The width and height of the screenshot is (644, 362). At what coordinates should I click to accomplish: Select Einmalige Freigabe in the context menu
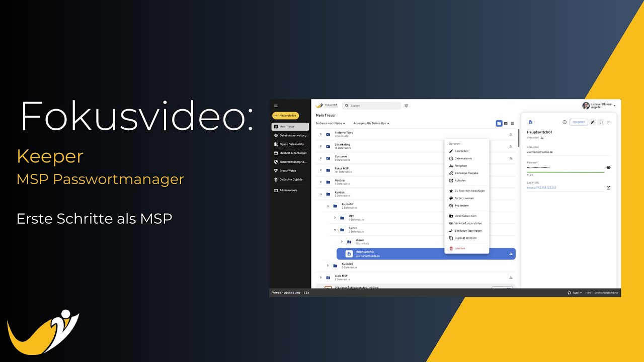(466, 173)
